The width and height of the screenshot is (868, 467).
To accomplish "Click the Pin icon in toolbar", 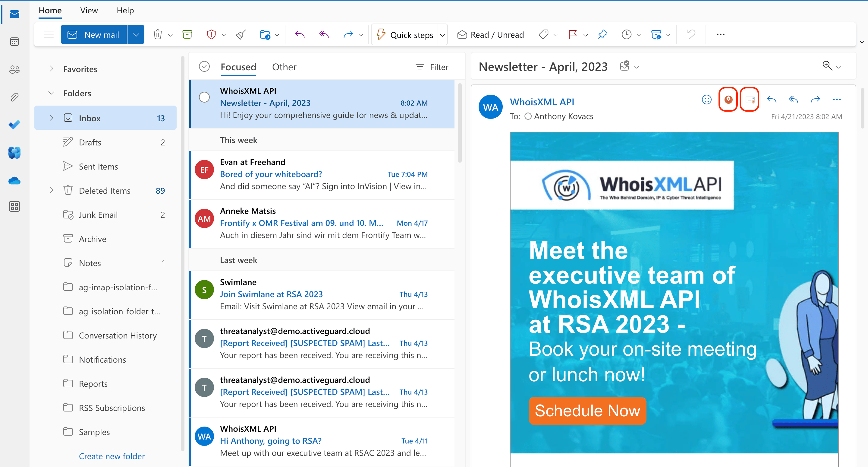I will point(602,34).
